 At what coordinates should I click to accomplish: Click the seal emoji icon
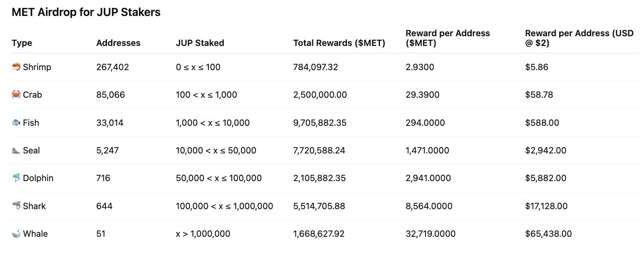(x=16, y=150)
